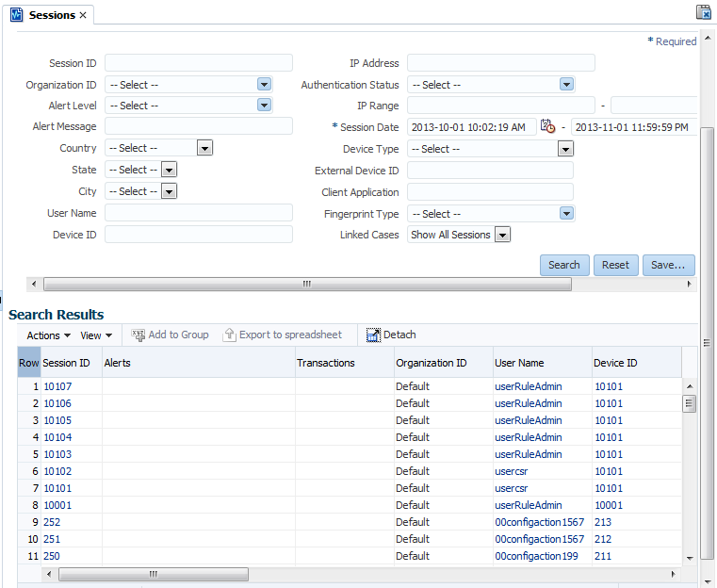The height and width of the screenshot is (588, 717).
Task: Click the IP Range start field
Action: click(501, 106)
